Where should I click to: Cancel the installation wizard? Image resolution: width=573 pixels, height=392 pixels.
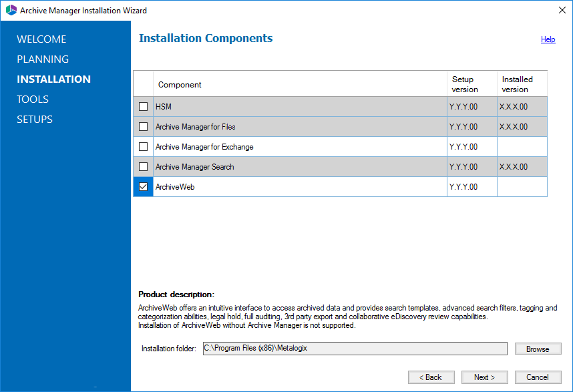[538, 377]
